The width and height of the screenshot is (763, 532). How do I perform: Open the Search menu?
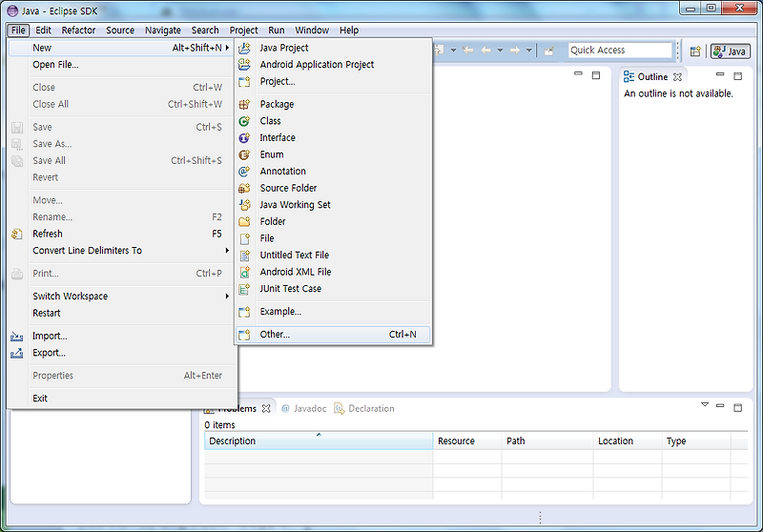(x=205, y=31)
